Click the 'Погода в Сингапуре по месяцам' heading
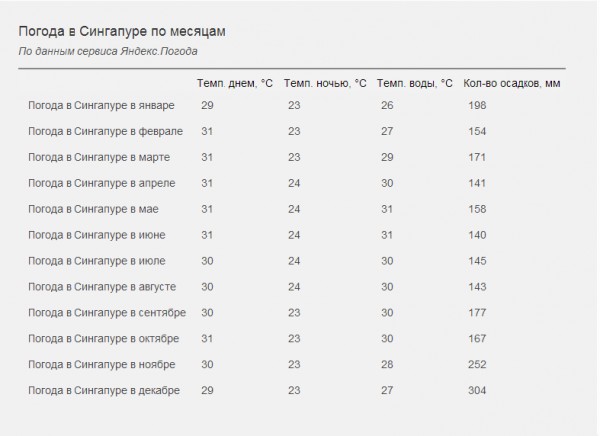 pos(122,31)
